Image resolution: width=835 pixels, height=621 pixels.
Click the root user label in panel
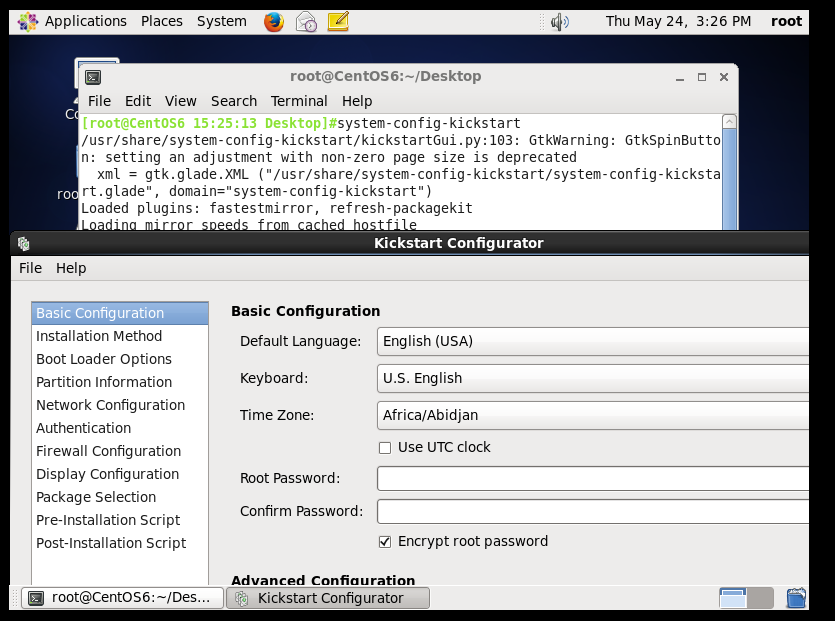786,22
